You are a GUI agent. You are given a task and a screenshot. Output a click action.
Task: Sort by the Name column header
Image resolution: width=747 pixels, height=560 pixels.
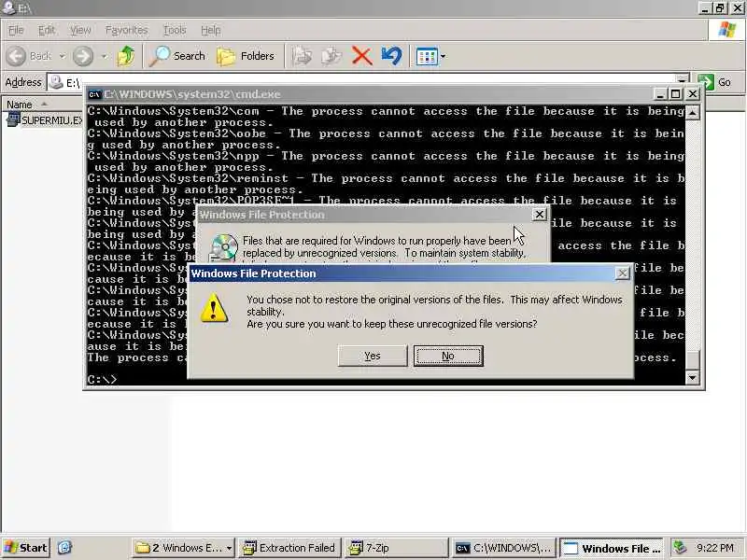(42, 105)
